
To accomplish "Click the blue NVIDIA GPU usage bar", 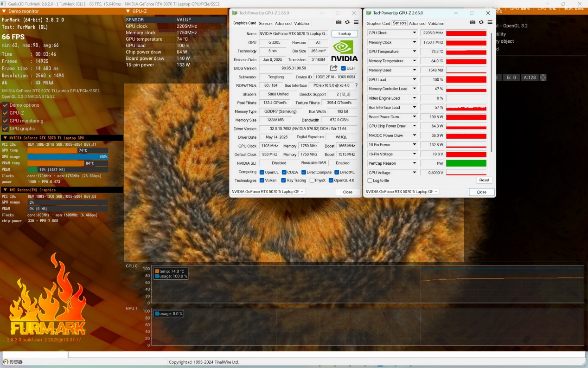I will (68, 157).
